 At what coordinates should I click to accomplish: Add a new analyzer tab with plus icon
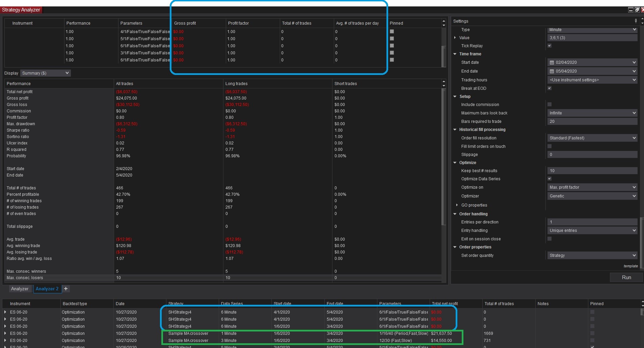pos(66,289)
